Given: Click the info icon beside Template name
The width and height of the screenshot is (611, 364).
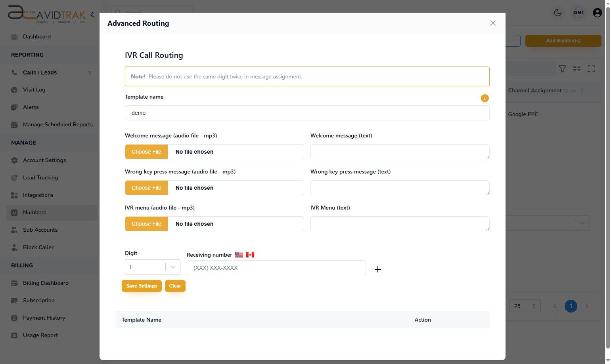Looking at the screenshot, I should [x=485, y=98].
